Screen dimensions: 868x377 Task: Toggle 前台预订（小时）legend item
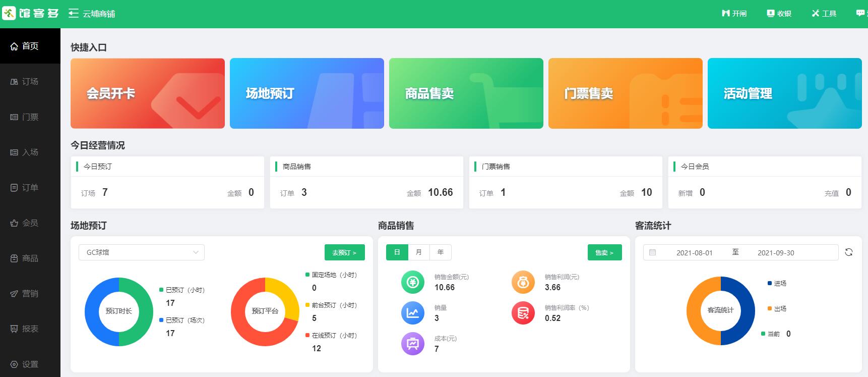331,305
